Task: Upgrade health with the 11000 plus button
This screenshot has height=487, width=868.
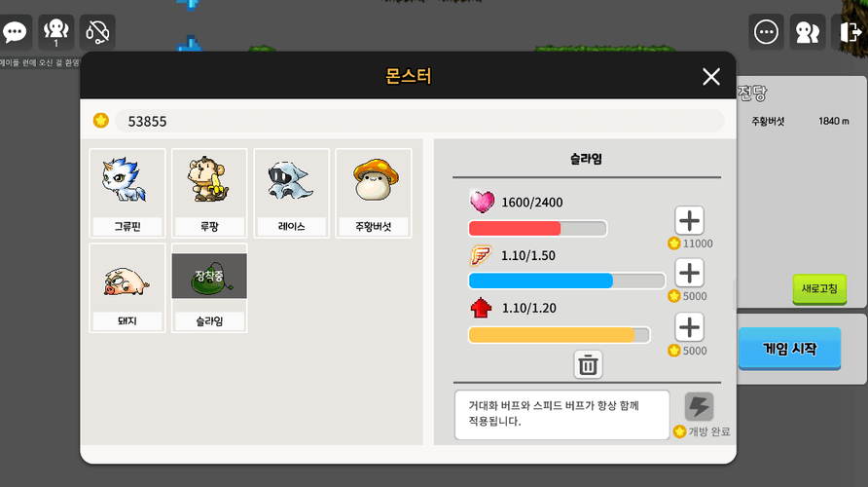Action: [689, 220]
